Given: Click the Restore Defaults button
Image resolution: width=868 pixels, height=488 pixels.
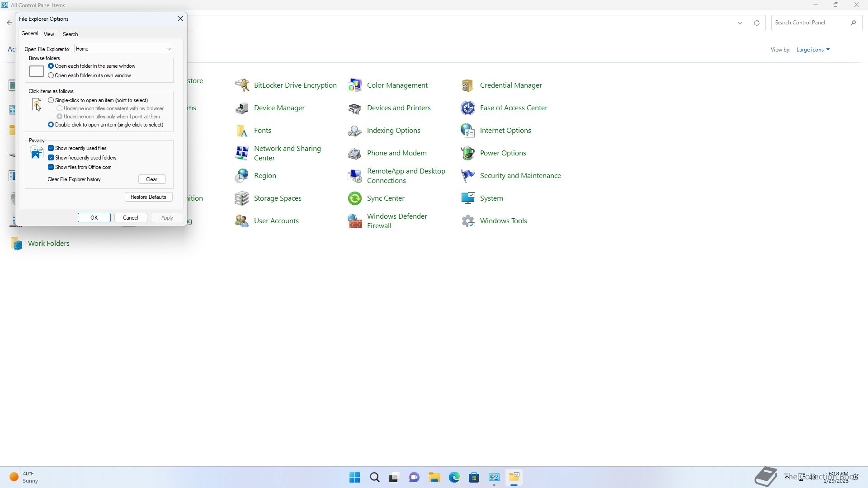Looking at the screenshot, I should 148,197.
